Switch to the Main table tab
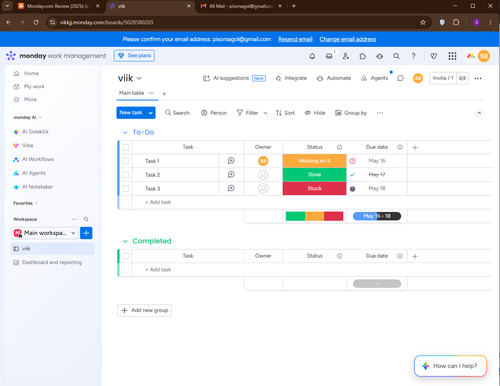The image size is (500, 386). coord(131,93)
